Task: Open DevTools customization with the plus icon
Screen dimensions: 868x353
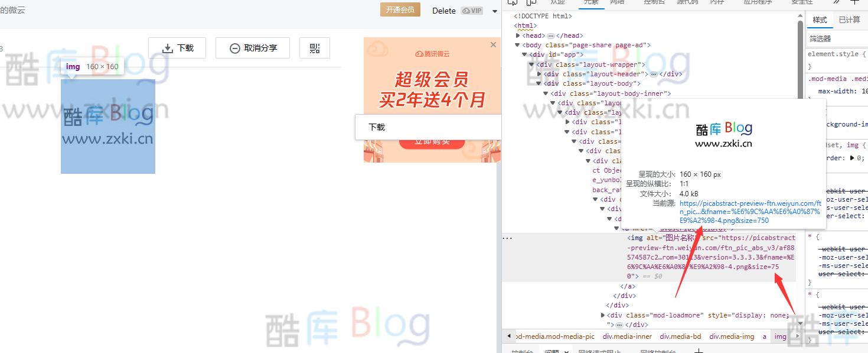Action: coord(855,2)
